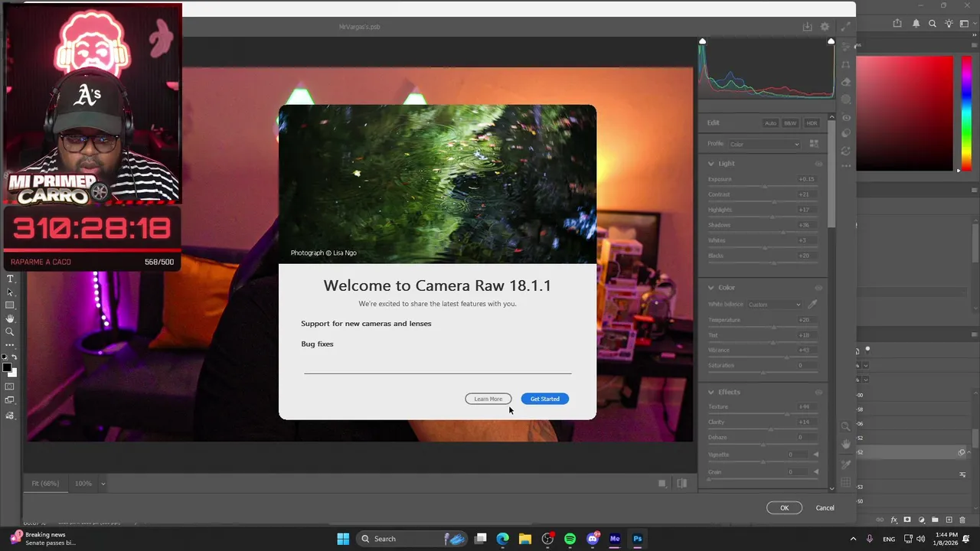Click the delete layer trash icon
Image resolution: width=980 pixels, height=551 pixels.
(962, 520)
